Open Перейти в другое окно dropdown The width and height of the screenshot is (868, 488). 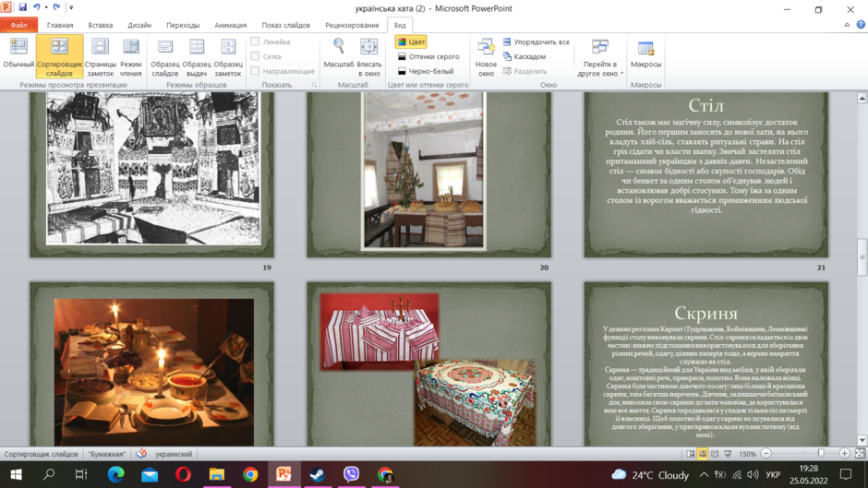tap(600, 56)
